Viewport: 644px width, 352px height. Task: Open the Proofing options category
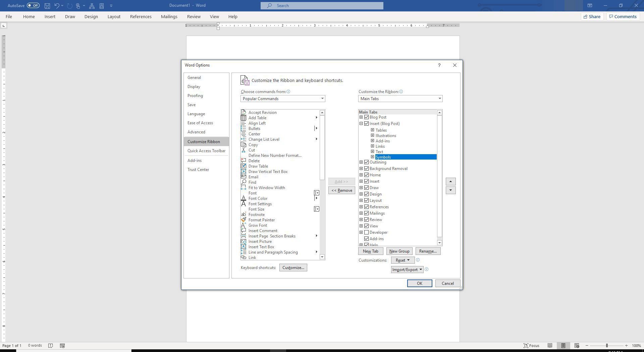(x=206, y=96)
